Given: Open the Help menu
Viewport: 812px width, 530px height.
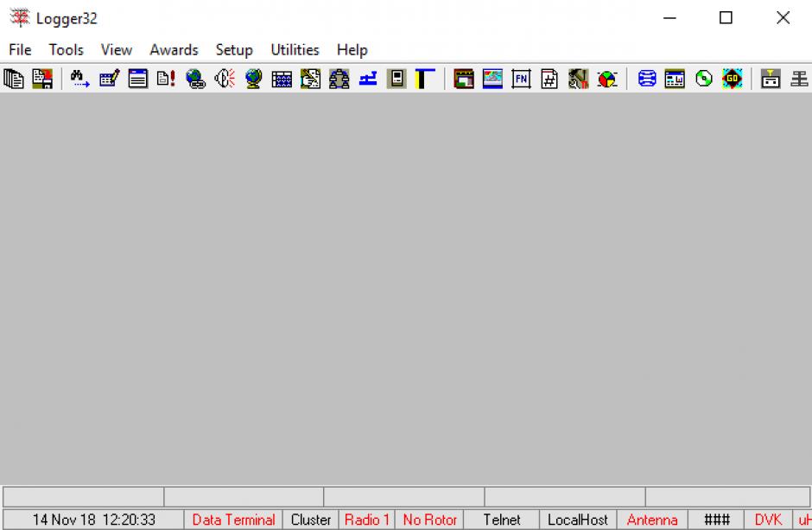Looking at the screenshot, I should [352, 50].
